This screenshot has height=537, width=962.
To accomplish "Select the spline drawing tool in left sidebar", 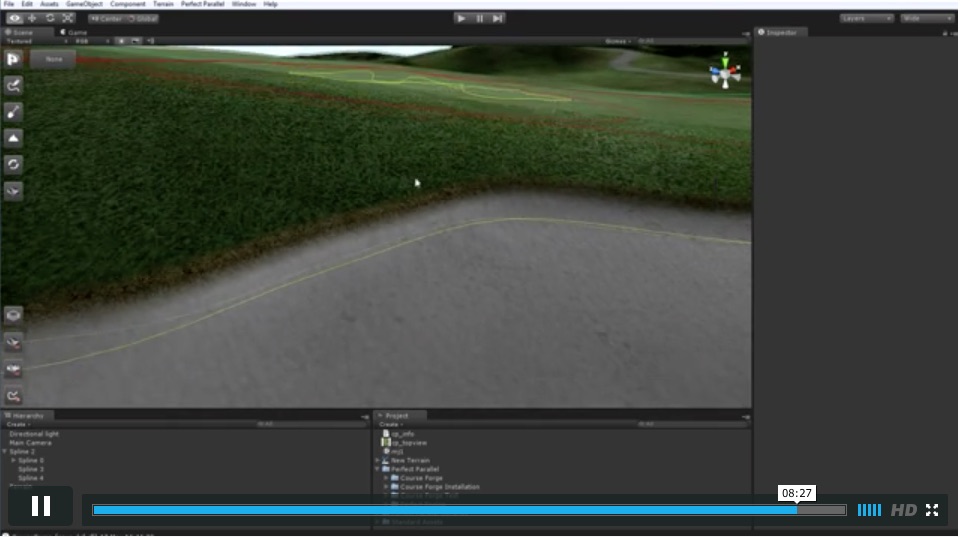I will tap(14, 86).
